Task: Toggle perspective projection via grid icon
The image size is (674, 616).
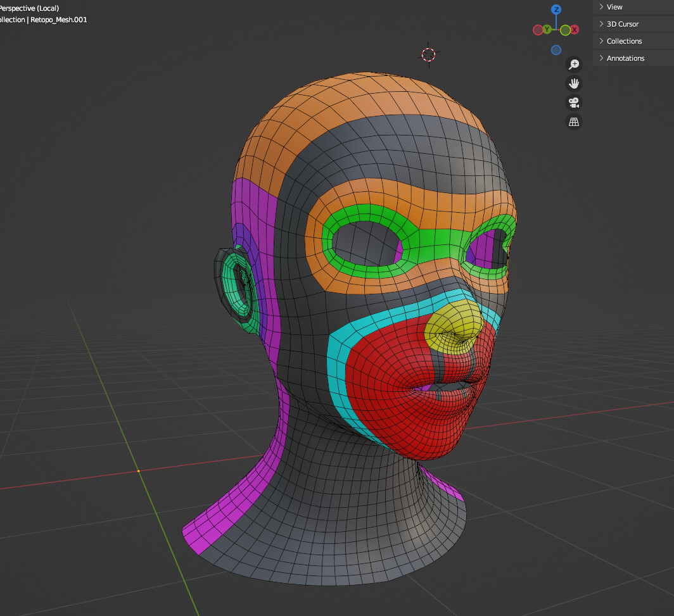Action: [573, 121]
